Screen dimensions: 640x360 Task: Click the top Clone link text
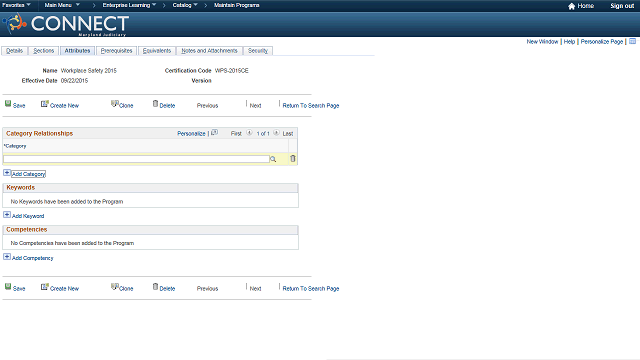click(x=126, y=105)
